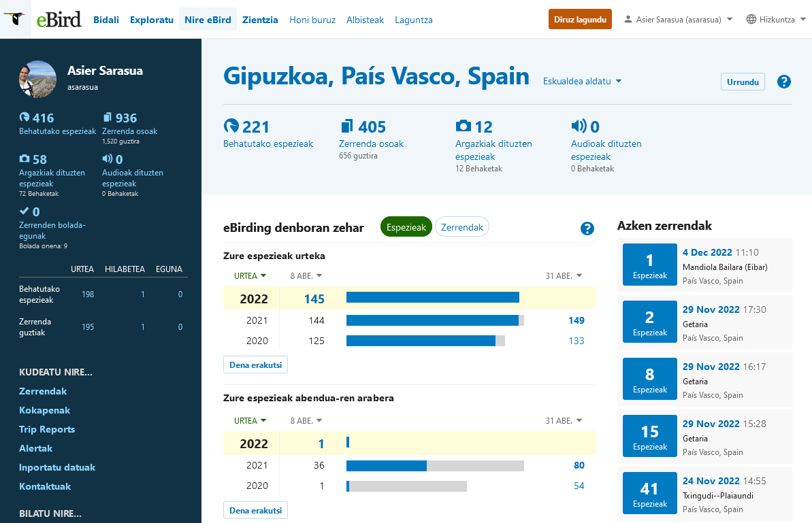Click the 80 total for December 2021

(x=579, y=465)
